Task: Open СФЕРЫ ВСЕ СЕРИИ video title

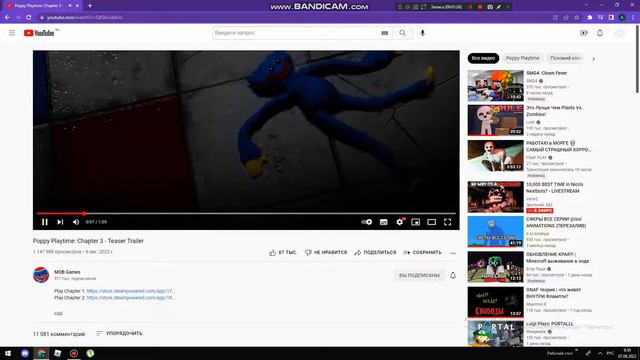Action: click(556, 222)
